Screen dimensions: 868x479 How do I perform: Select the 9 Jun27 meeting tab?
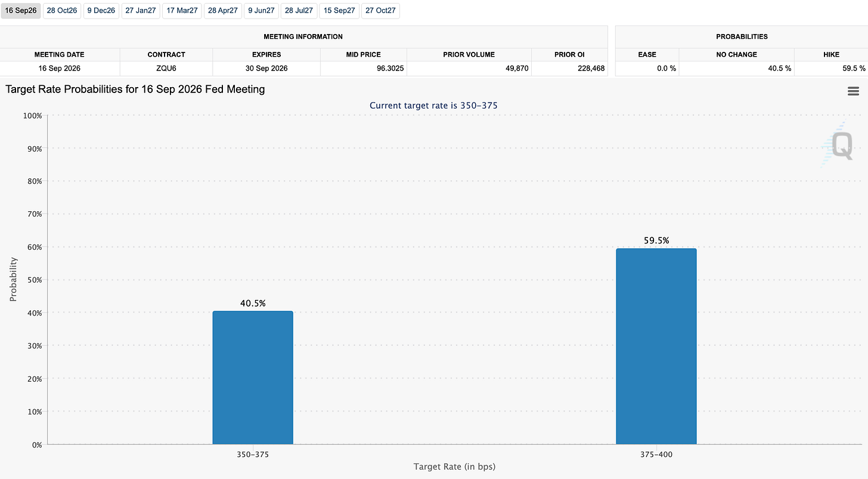pyautogui.click(x=261, y=11)
